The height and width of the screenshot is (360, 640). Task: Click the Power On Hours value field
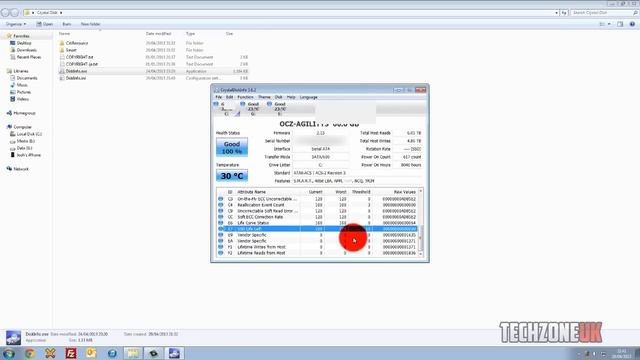[407, 165]
